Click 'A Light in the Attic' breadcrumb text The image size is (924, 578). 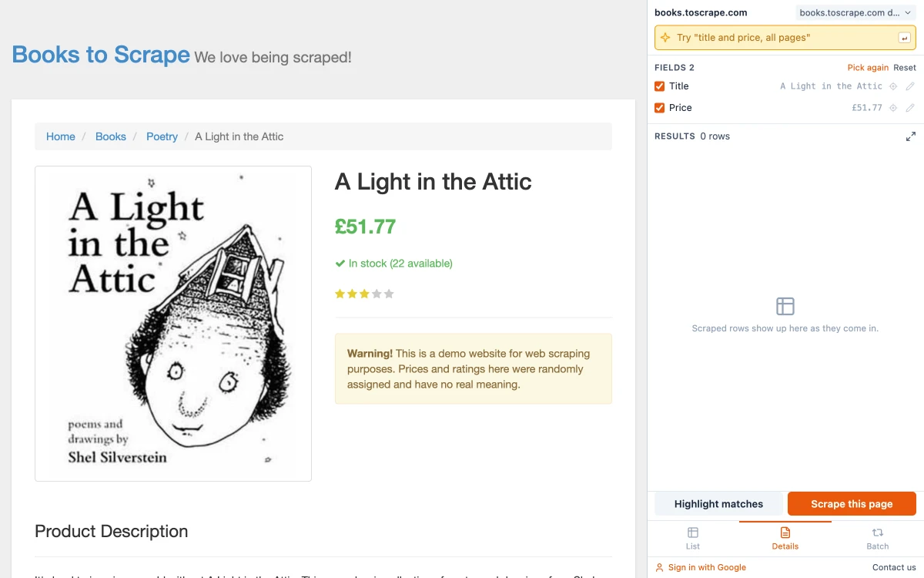tap(239, 136)
